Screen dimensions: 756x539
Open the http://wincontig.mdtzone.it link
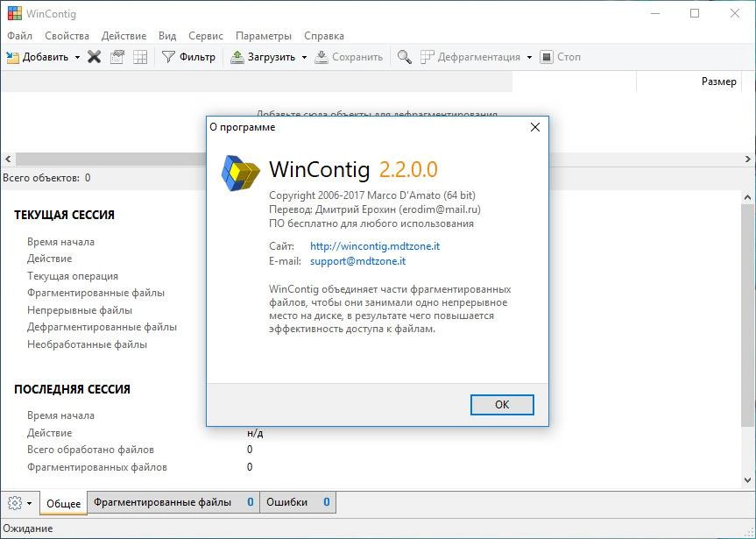point(375,246)
